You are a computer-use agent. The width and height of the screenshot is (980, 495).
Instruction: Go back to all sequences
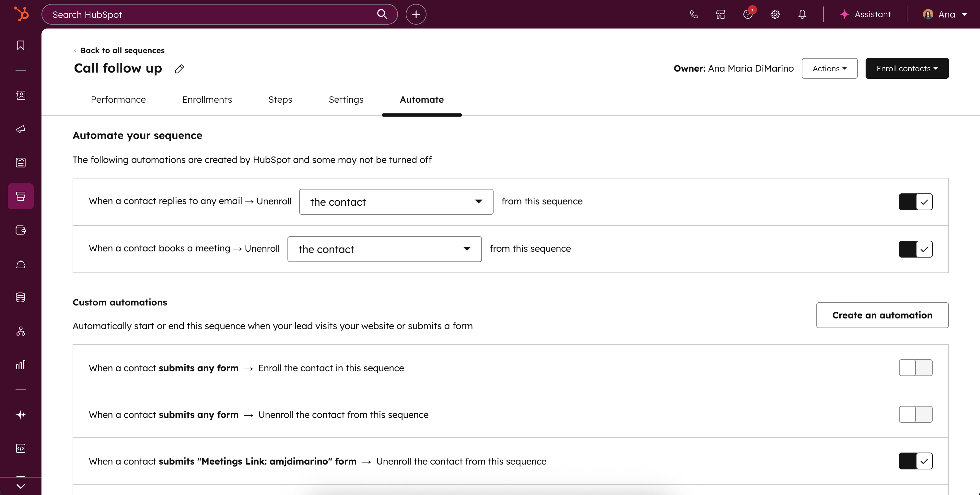coord(122,51)
